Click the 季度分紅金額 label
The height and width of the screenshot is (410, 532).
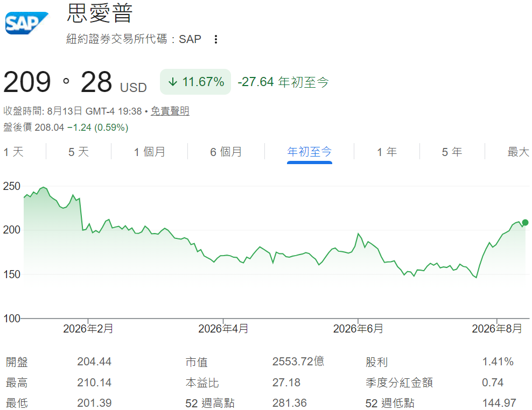(x=400, y=383)
